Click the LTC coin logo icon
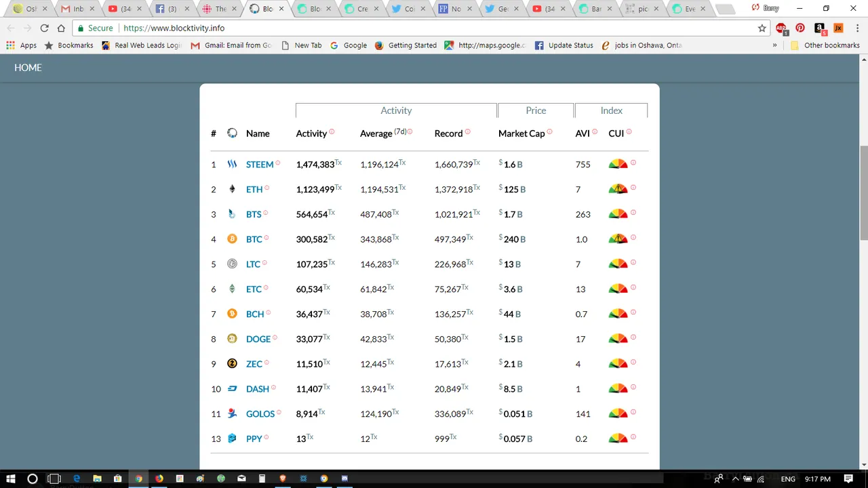 click(x=232, y=264)
